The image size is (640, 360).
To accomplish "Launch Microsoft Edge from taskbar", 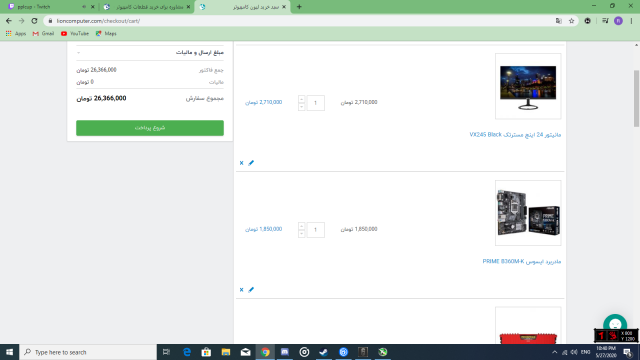I will pos(187,352).
